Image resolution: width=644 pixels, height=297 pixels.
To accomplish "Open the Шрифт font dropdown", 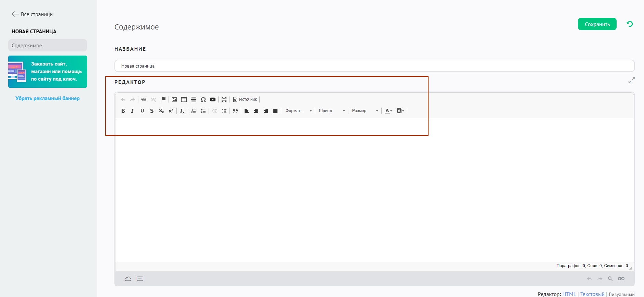I will click(332, 111).
